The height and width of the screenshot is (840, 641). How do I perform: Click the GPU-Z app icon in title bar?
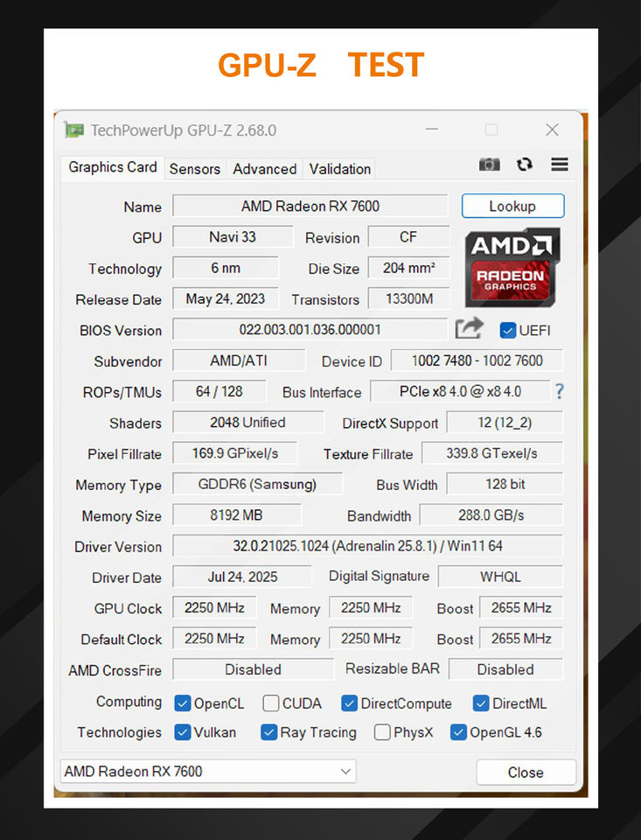pyautogui.click(x=74, y=129)
